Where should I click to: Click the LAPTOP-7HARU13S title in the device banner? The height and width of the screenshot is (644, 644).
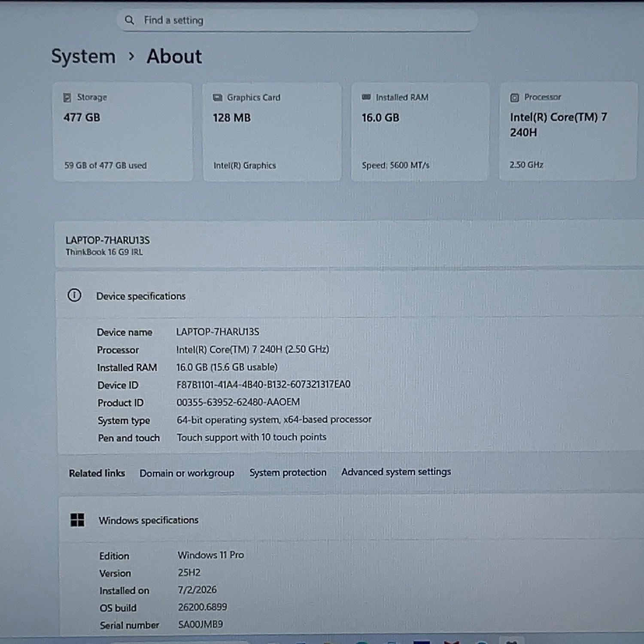tap(107, 240)
